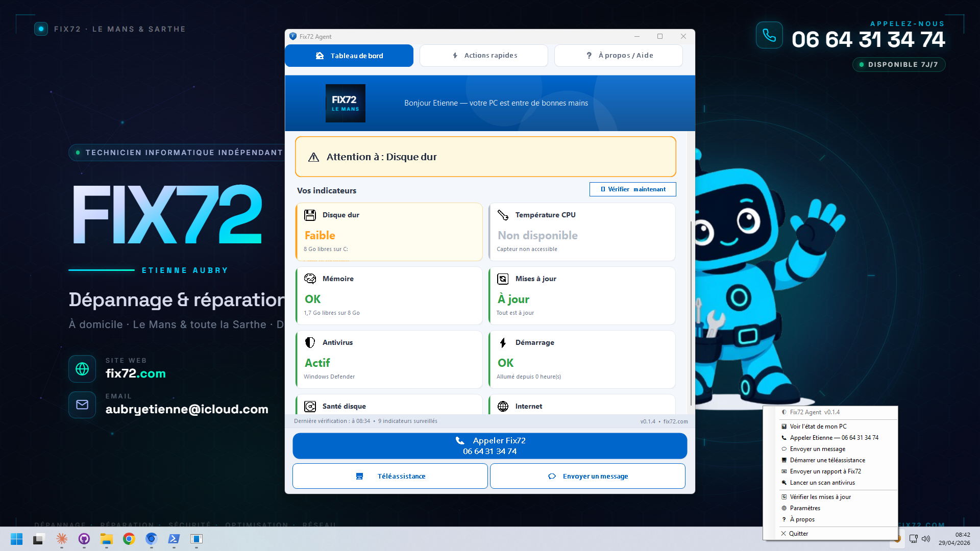980x551 pixels.
Task: Click "8 Go libres sur C:" text
Action: pyautogui.click(x=326, y=249)
